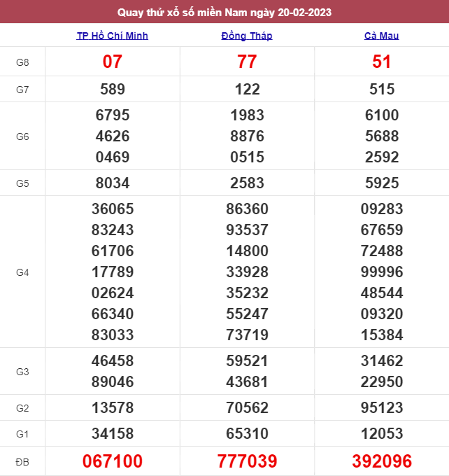
Task: Select special prize number 392096
Action: click(x=382, y=461)
